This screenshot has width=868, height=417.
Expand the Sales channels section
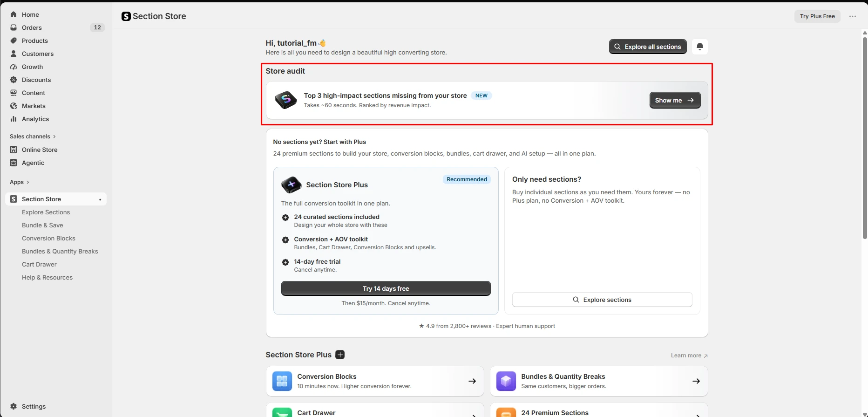tap(33, 137)
